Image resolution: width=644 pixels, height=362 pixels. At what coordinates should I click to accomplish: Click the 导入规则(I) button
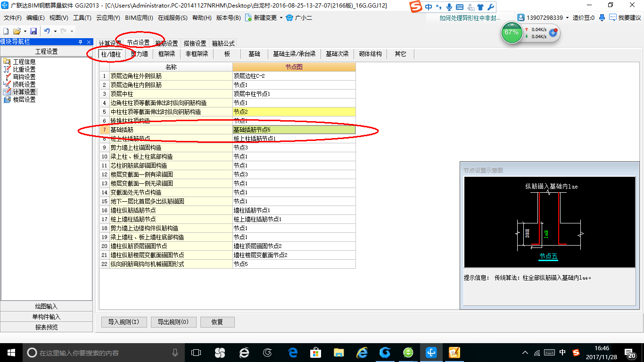point(124,322)
